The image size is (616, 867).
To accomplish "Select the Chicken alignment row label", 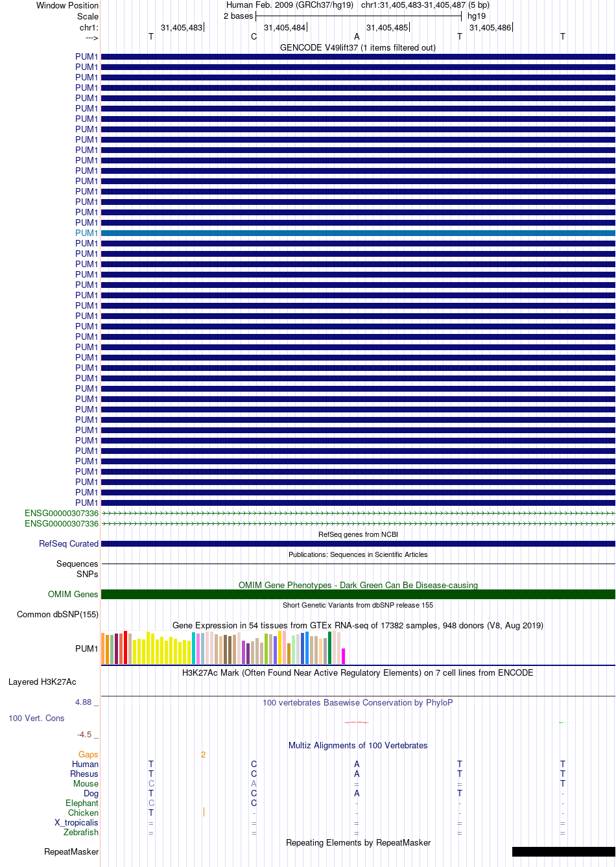I will (x=83, y=813).
